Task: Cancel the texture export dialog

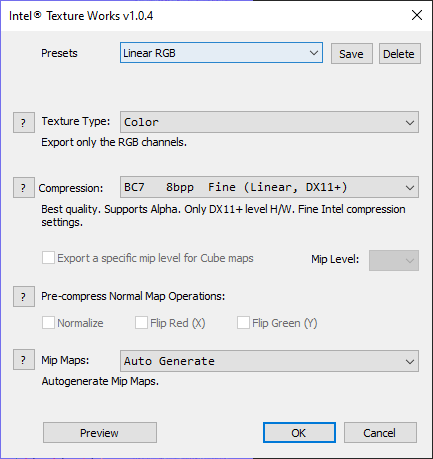Action: tap(380, 433)
